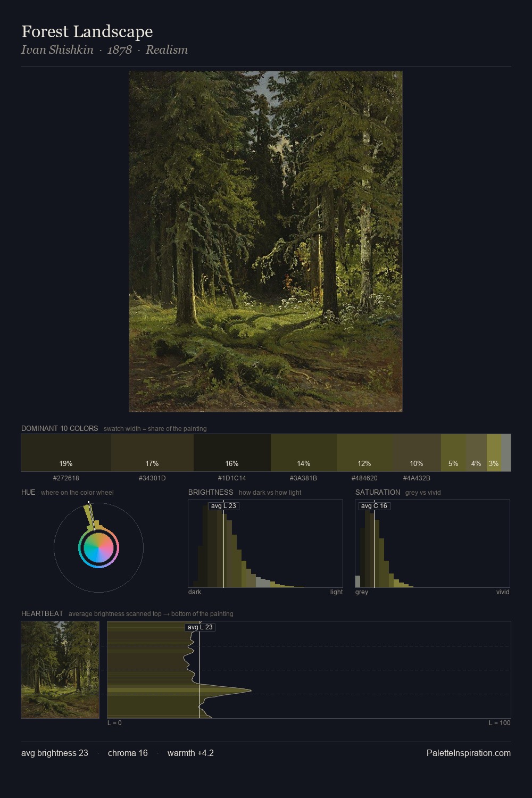Click the #272618 hex code
Viewport: 532px width, 798px height.
[x=66, y=478]
